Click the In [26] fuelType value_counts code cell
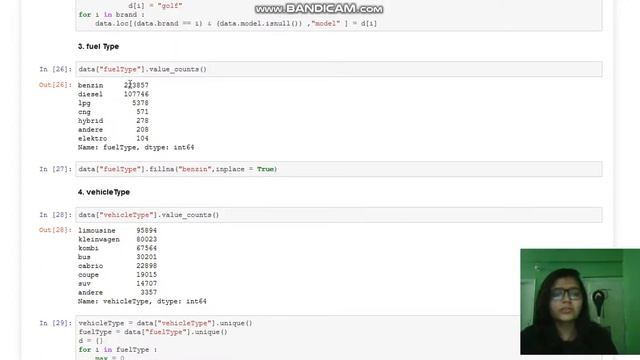This screenshot has height=360, width=640. coord(338,69)
